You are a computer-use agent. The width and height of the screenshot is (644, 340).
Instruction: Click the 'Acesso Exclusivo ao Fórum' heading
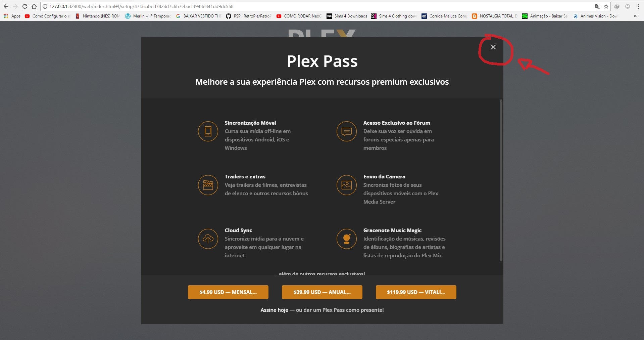pyautogui.click(x=397, y=123)
